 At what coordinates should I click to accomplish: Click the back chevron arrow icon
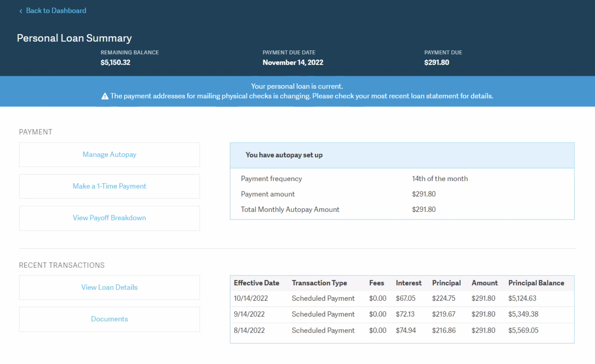pyautogui.click(x=21, y=11)
